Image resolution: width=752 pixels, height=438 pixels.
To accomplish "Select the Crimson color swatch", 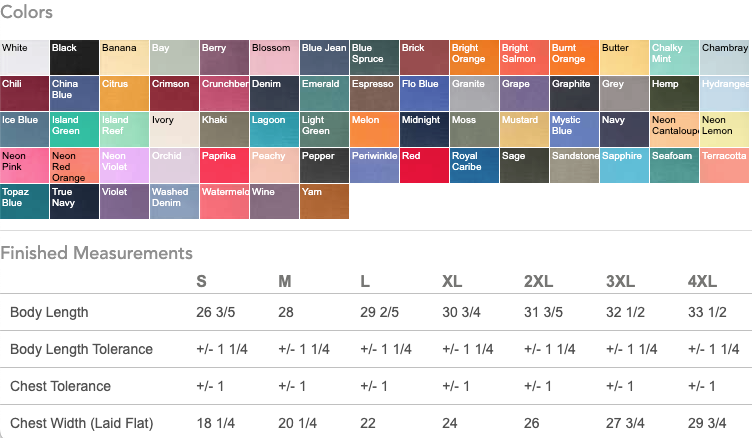I will click(x=174, y=93).
